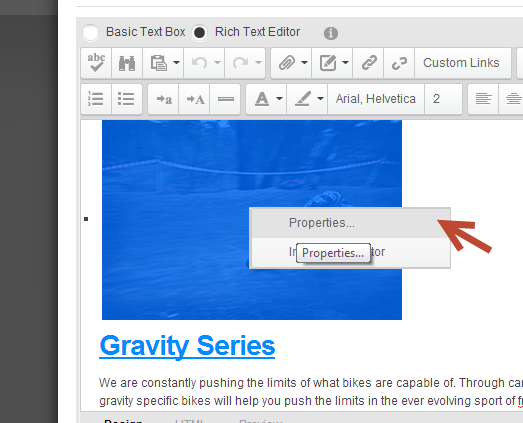Open Find and Replace binoculars tool

[127, 63]
